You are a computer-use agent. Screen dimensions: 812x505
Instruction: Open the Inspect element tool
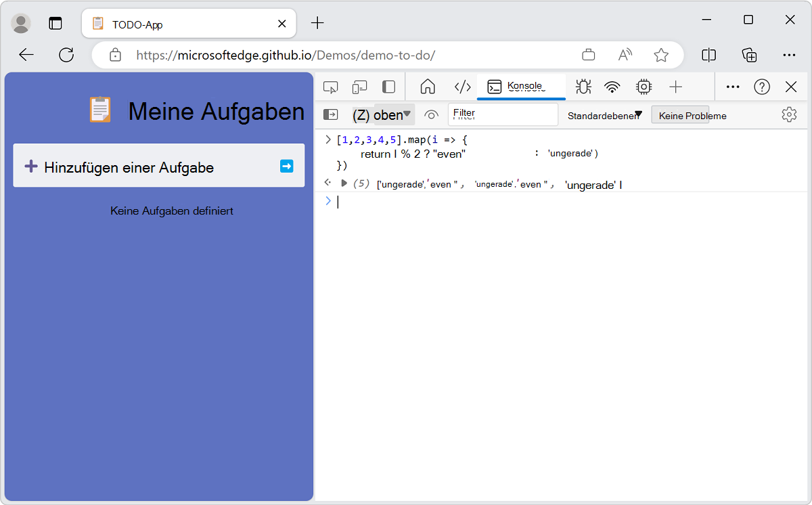330,87
